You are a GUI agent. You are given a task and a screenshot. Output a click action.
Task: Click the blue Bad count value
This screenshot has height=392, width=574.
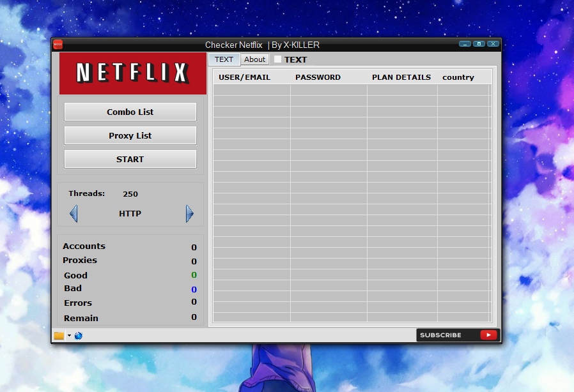pos(194,290)
